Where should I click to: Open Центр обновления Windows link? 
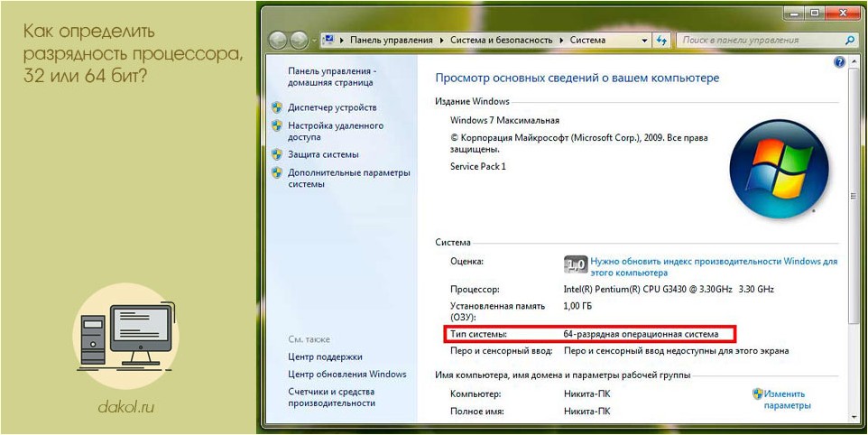coord(347,375)
